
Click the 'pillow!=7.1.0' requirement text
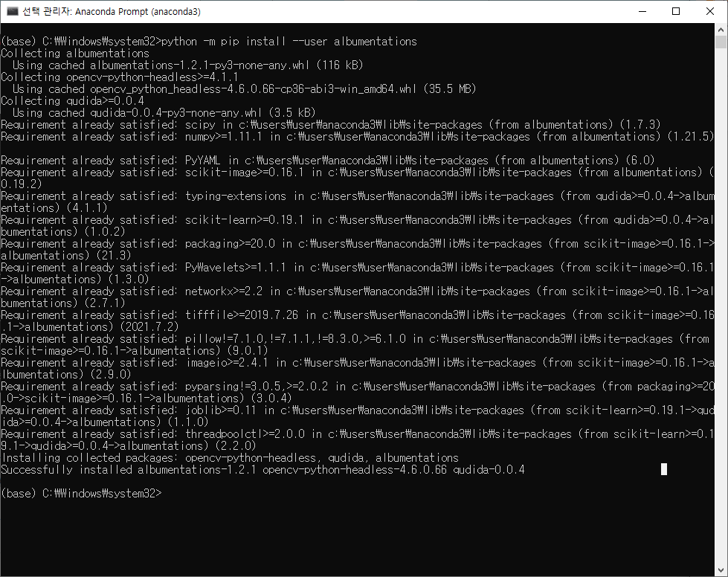point(223,339)
